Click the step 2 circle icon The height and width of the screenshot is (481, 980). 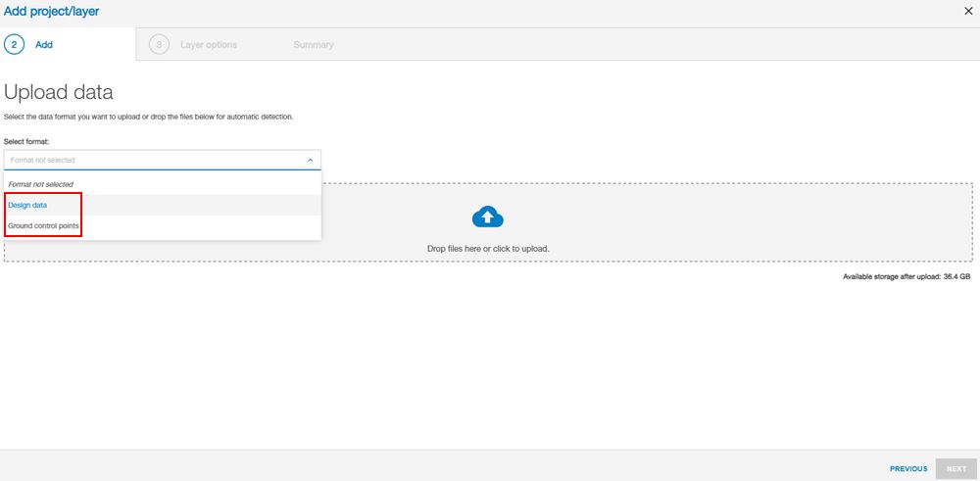coord(15,44)
